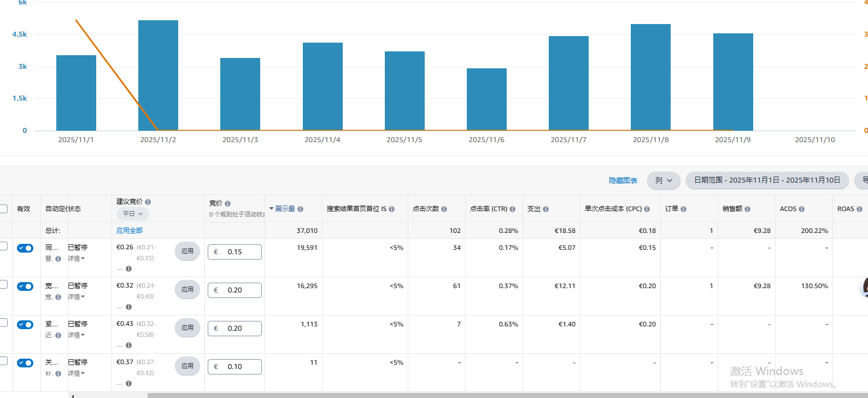Click info icon beside 点击率 (CTR) header

click(x=512, y=209)
